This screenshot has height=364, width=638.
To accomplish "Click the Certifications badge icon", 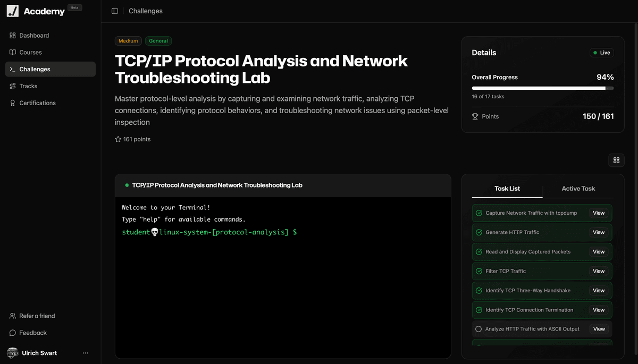I will pos(13,103).
